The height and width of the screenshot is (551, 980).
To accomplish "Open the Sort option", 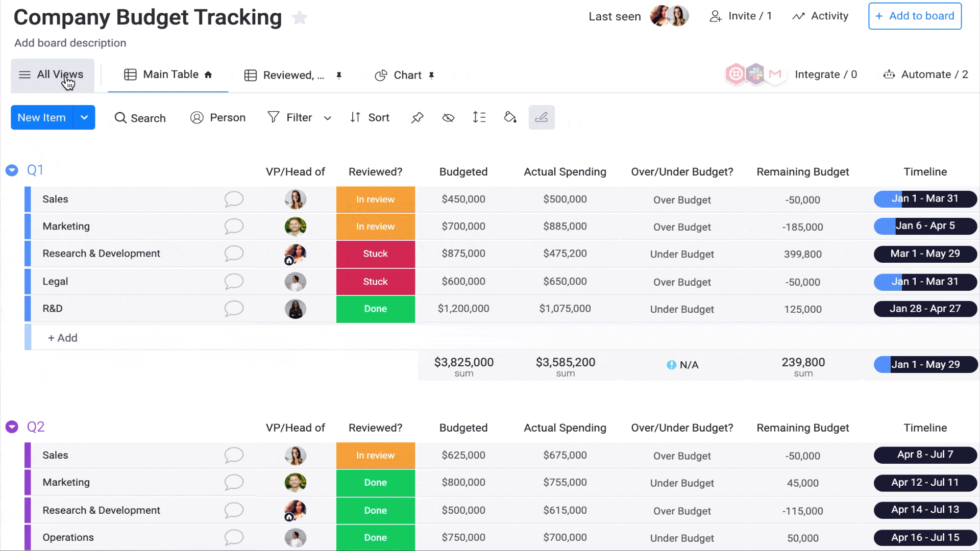I will (x=370, y=117).
